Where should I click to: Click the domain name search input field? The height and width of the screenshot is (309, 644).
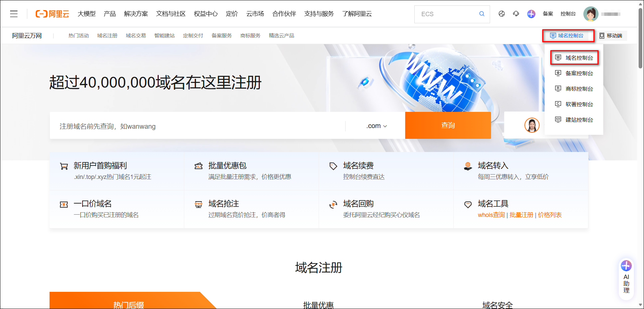[x=197, y=126]
